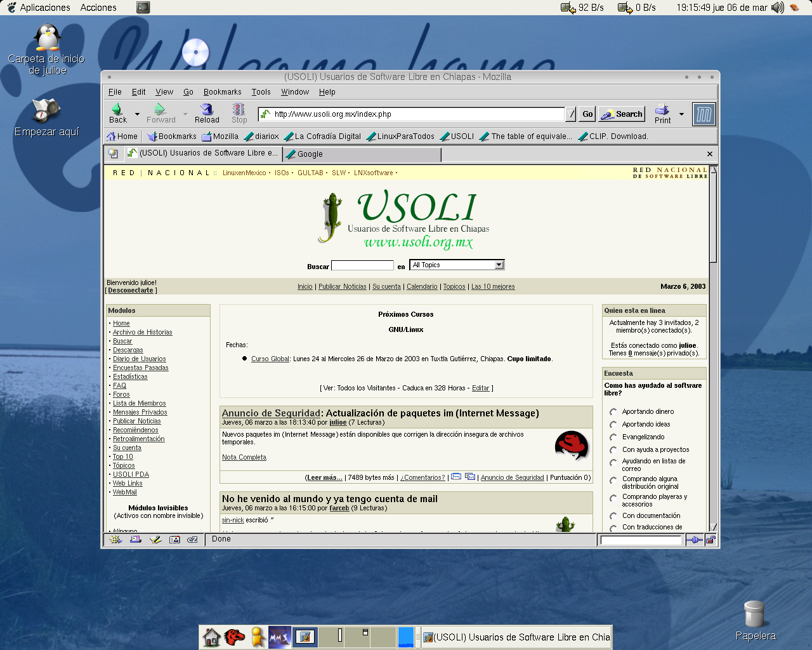Open the Print options dropdown arrow

682,114
